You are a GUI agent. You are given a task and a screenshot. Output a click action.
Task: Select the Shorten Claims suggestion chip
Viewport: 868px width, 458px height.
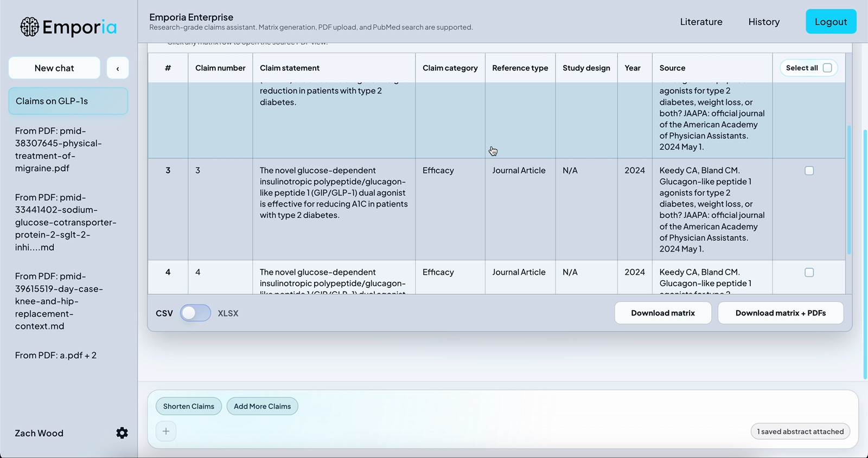(188, 407)
